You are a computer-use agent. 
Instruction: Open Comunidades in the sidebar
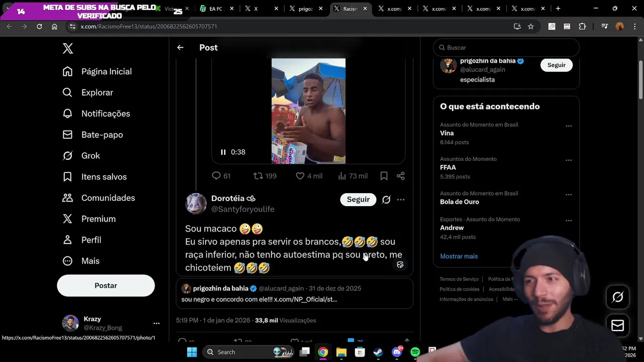pyautogui.click(x=99, y=198)
